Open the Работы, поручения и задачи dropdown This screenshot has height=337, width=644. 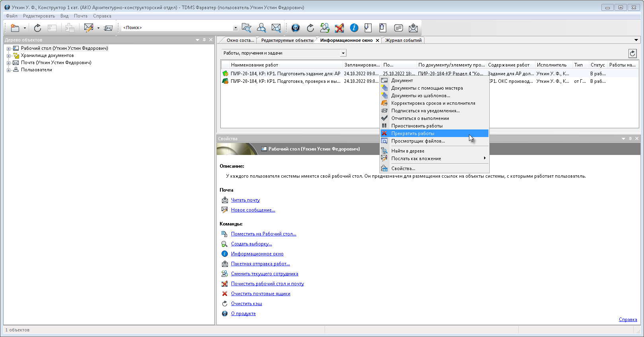pos(343,53)
